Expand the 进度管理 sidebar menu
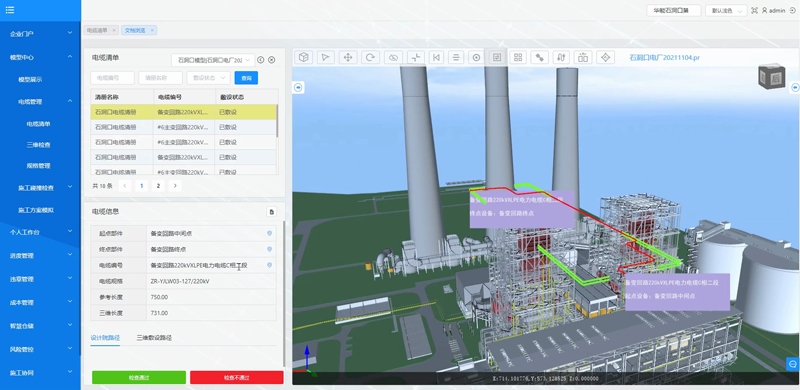 point(40,256)
